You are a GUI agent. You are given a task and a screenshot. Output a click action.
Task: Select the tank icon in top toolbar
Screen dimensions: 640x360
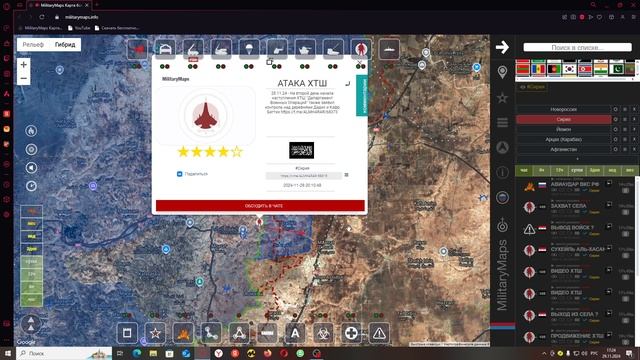[x=305, y=49]
